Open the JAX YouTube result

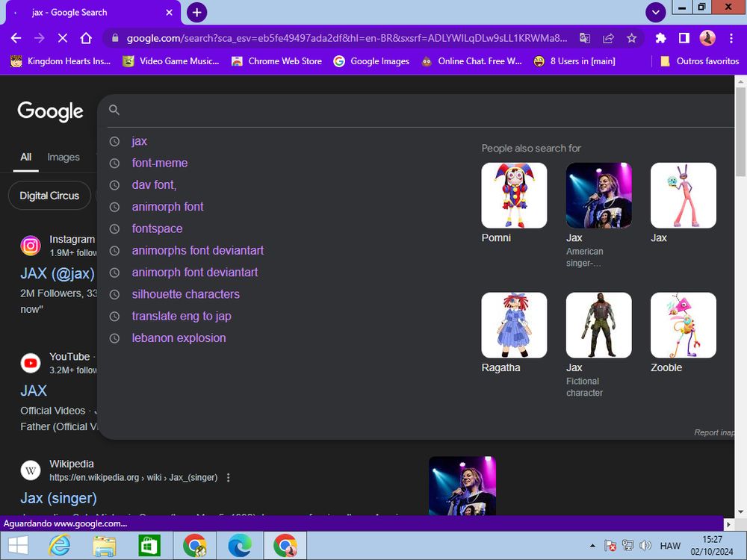34,391
